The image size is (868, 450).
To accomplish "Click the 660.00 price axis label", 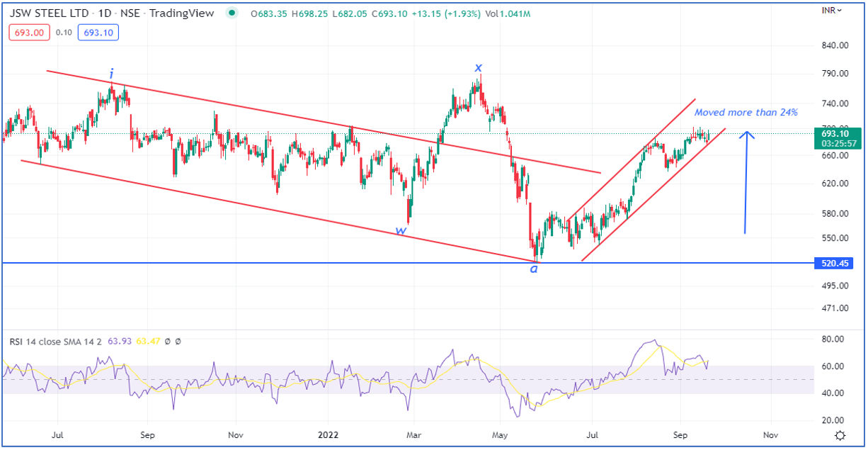I will (x=834, y=155).
